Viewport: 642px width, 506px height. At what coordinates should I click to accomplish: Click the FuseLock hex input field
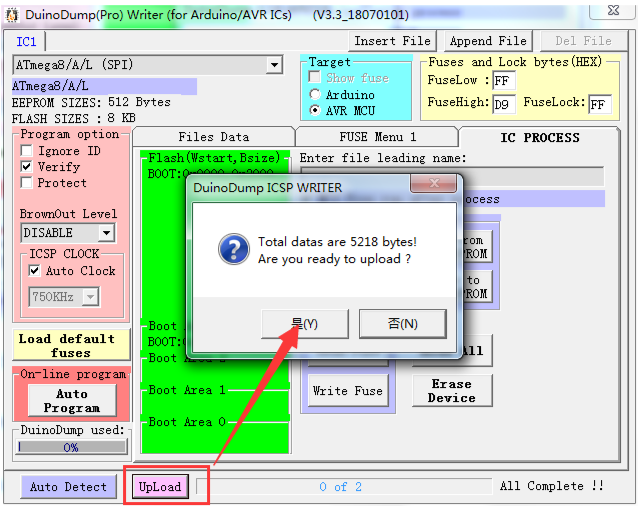pos(600,105)
